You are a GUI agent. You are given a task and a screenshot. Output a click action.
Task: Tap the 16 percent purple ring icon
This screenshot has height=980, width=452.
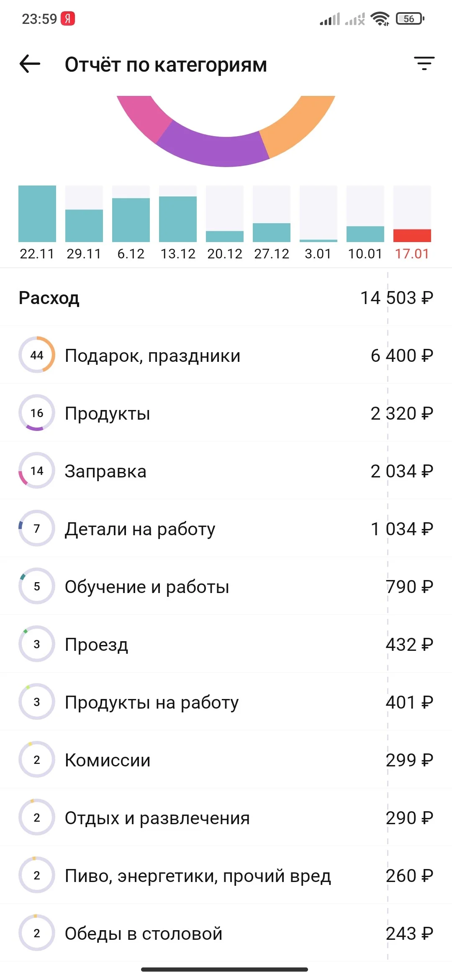37,413
